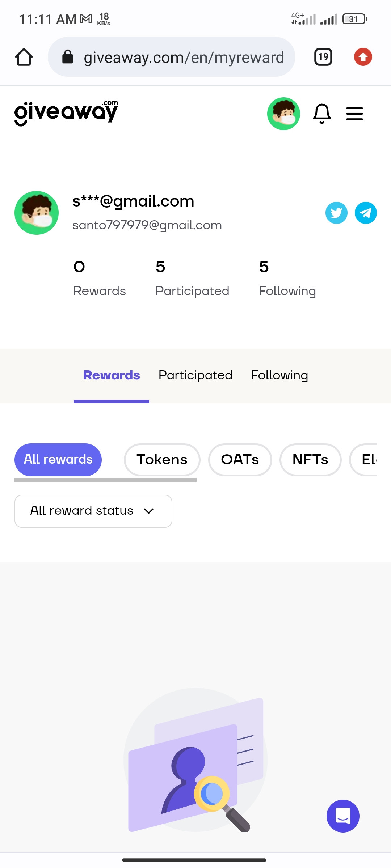Click the horizontal filter scrollbar

pos(105,480)
